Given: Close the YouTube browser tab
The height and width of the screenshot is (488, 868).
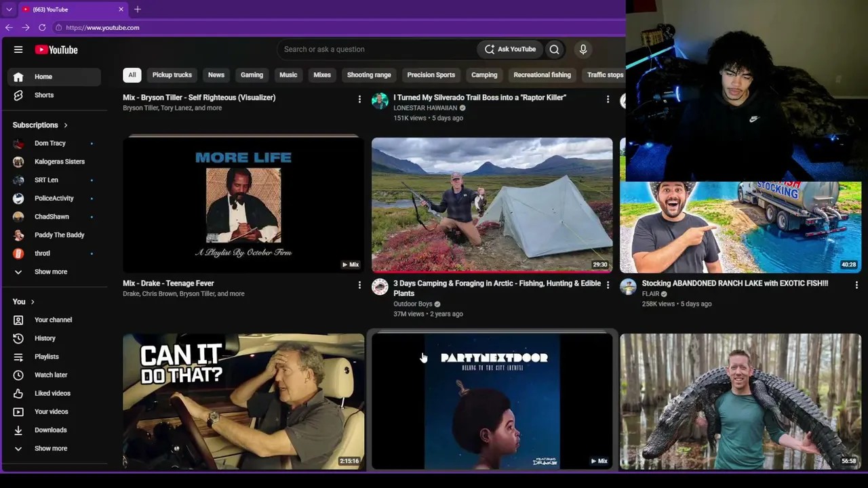Looking at the screenshot, I should pyautogui.click(x=121, y=9).
